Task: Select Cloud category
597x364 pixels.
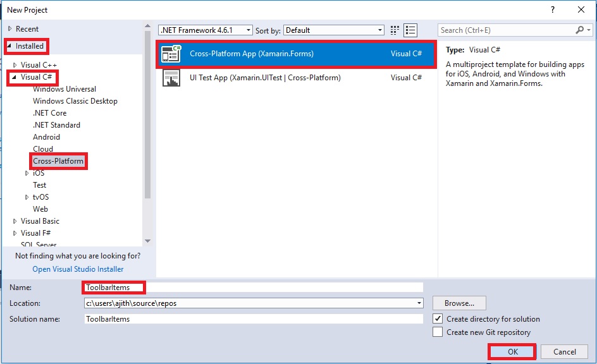Action: pyautogui.click(x=42, y=149)
